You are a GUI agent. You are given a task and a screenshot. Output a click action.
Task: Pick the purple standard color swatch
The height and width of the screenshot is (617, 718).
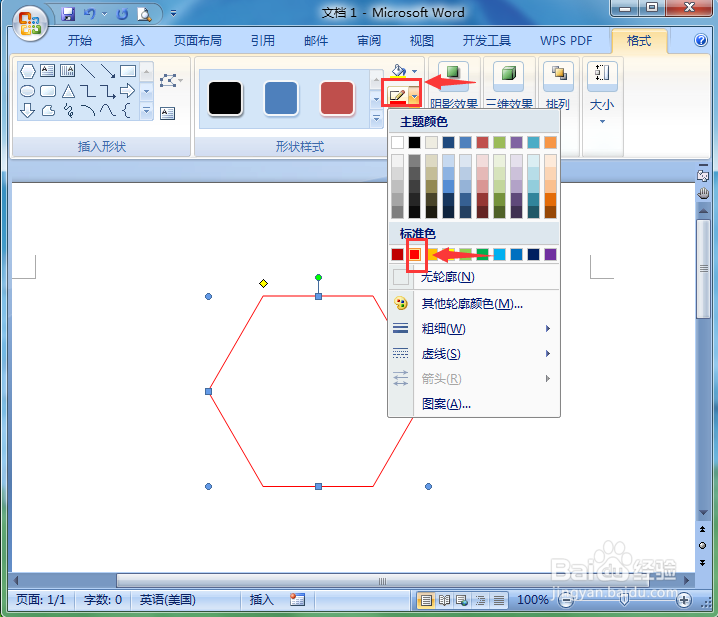pyautogui.click(x=550, y=254)
